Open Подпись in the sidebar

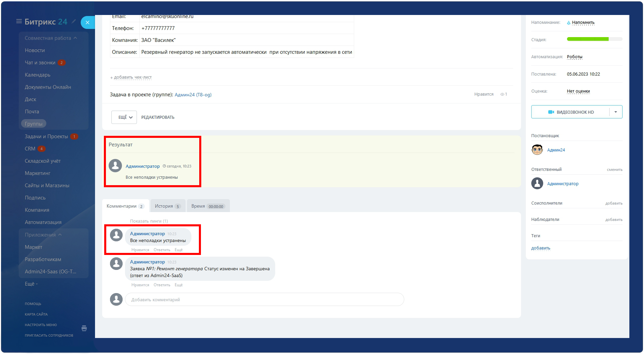tap(35, 198)
